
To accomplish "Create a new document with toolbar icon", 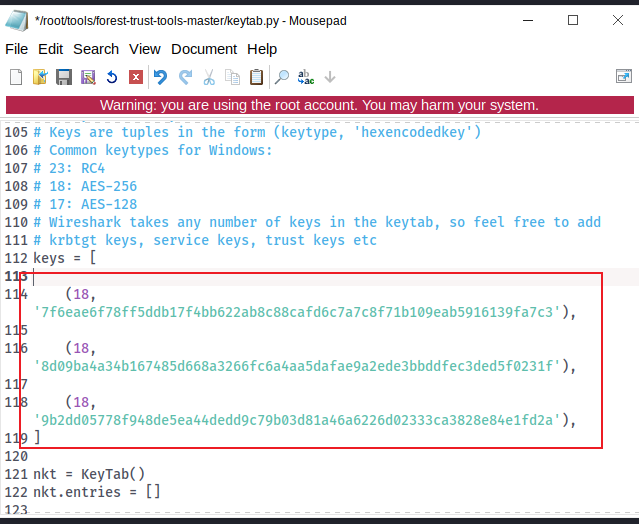I will (x=16, y=77).
